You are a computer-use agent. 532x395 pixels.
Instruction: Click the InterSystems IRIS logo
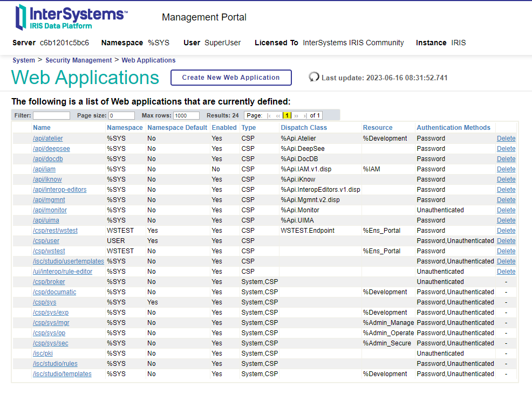click(x=71, y=17)
